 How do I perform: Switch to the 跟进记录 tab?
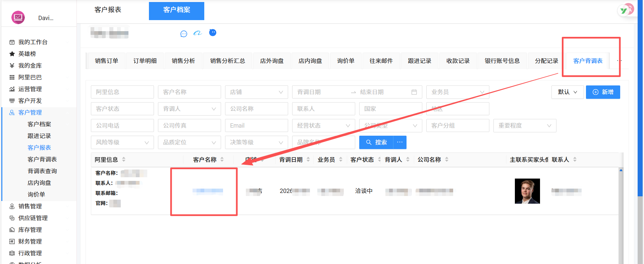(420, 61)
